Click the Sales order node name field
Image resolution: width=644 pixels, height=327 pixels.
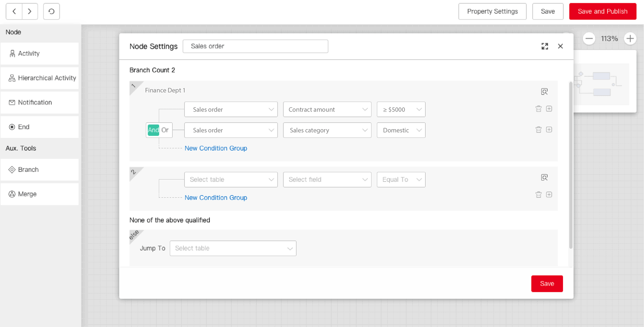pyautogui.click(x=255, y=46)
